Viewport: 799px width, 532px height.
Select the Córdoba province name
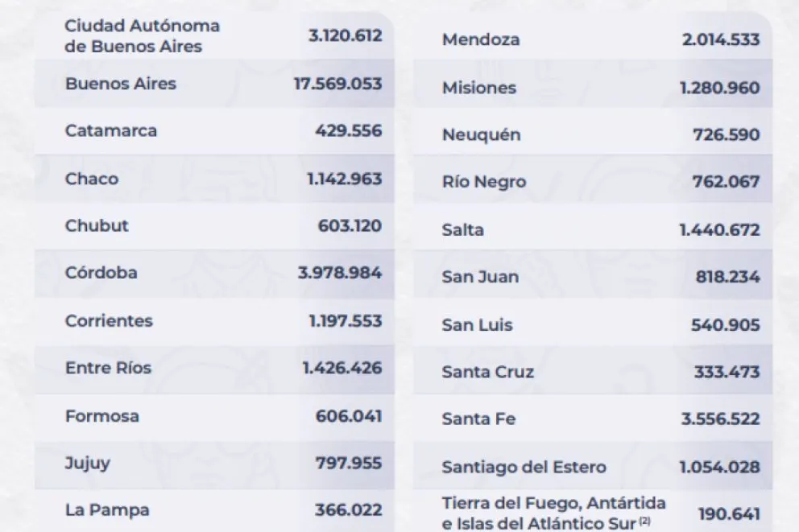(x=101, y=272)
